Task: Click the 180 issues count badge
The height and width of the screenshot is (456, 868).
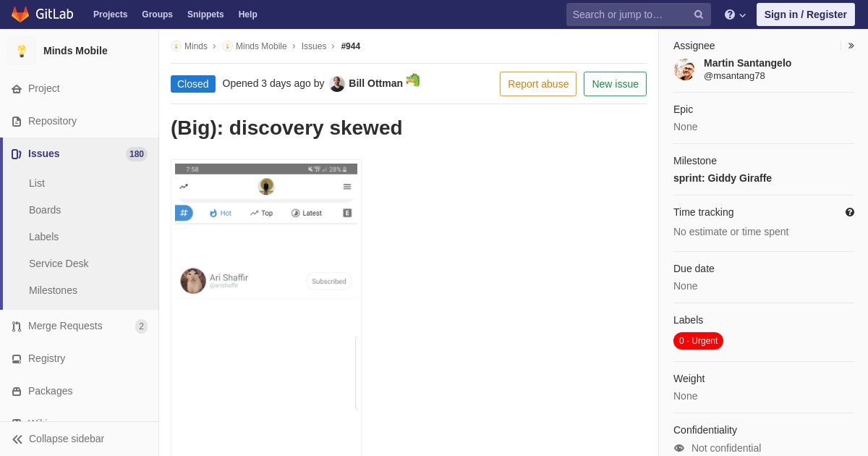Action: [137, 154]
